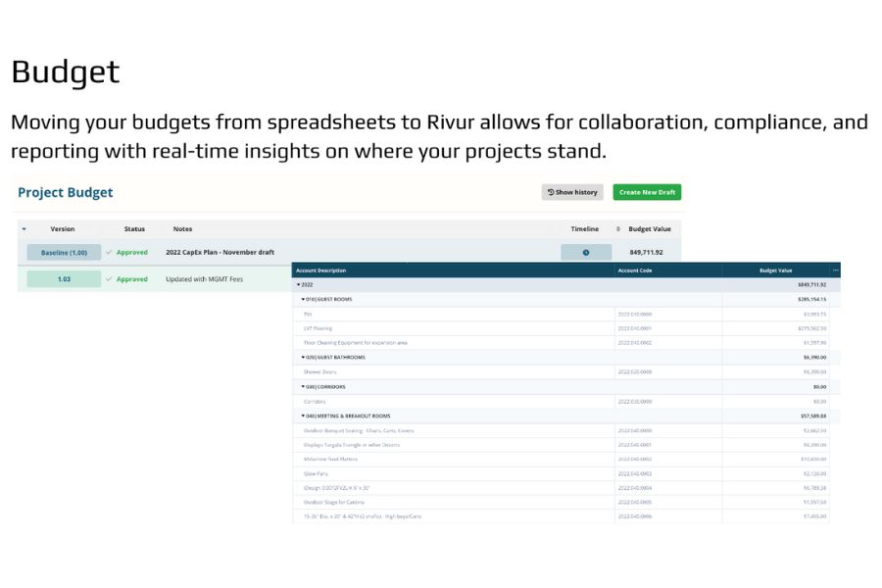Collapse the 2022 year group
This screenshot has height=588, width=882.
299,284
